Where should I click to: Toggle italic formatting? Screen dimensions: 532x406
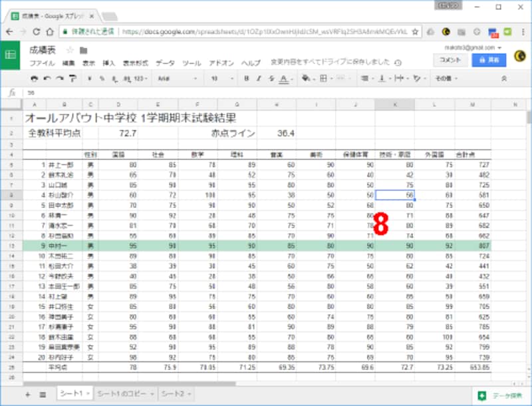[x=258, y=79]
